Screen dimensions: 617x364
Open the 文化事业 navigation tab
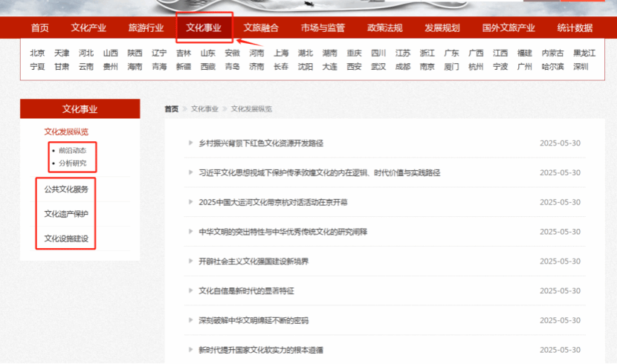click(204, 28)
